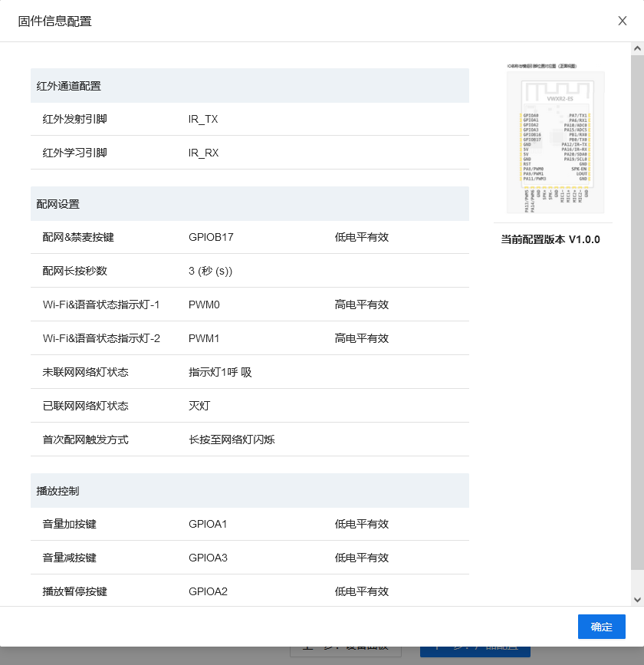Click the IR_TX pin value
Screen dimensions: 644x665
[x=203, y=120]
